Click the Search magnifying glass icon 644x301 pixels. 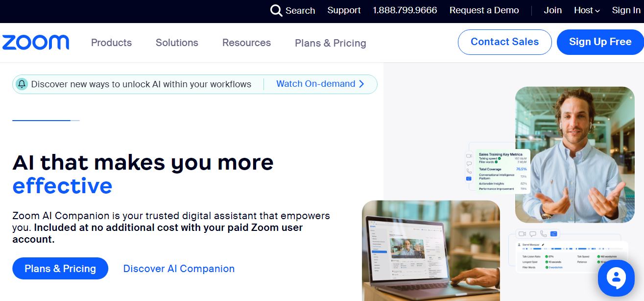tap(276, 11)
